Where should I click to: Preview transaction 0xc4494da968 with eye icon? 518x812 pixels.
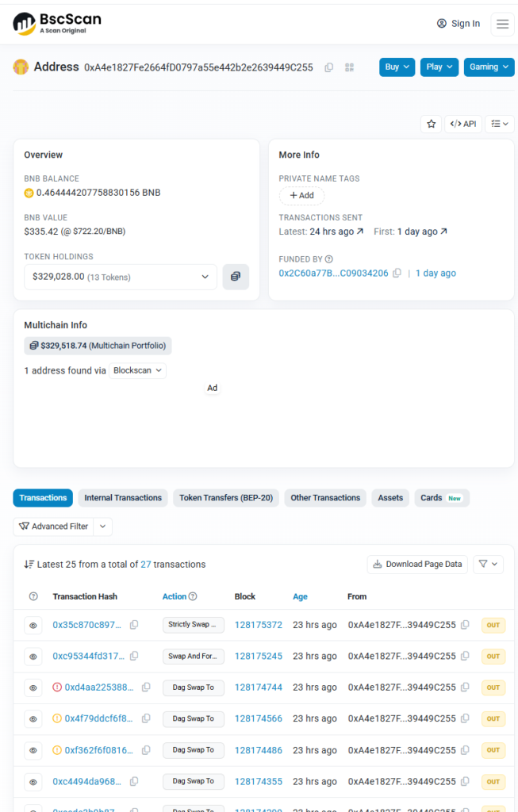point(33,782)
